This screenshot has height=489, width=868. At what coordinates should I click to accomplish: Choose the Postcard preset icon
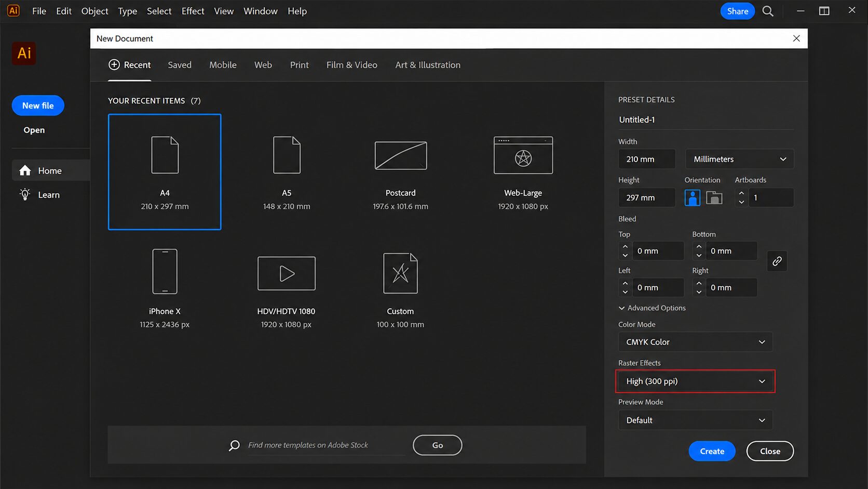click(x=401, y=155)
